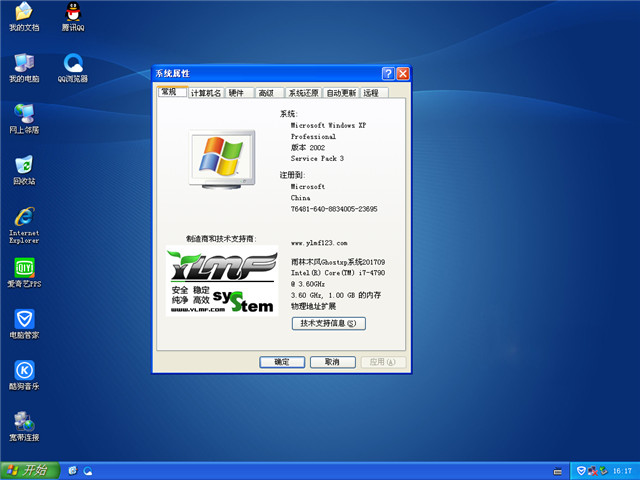Switch to the 系统还原 tab
Image resolution: width=640 pixels, height=480 pixels.
304,93
